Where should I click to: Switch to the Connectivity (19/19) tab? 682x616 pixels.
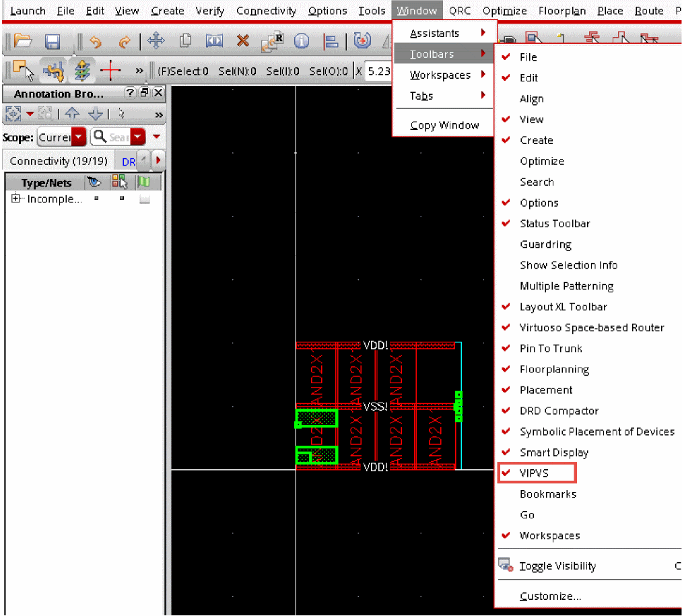click(59, 161)
